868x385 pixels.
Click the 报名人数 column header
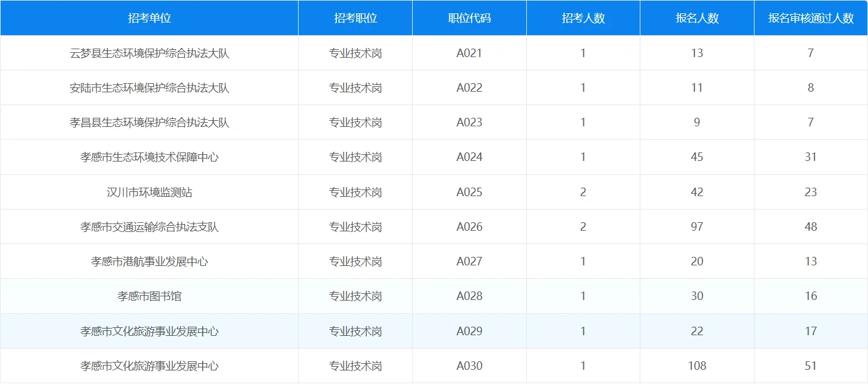click(697, 18)
